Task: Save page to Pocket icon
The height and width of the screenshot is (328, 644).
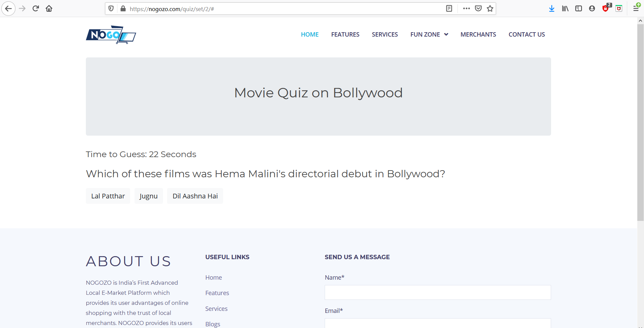Action: click(x=478, y=8)
